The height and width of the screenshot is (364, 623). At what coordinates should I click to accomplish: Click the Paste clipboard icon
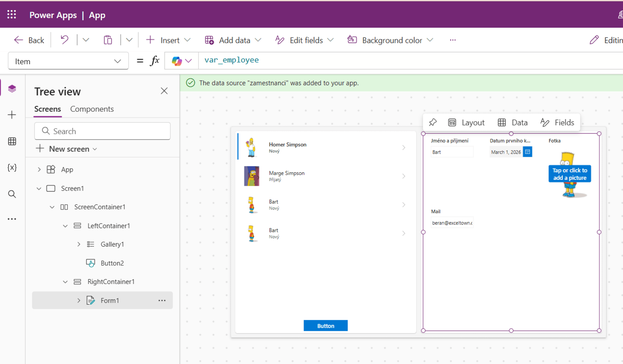click(108, 40)
